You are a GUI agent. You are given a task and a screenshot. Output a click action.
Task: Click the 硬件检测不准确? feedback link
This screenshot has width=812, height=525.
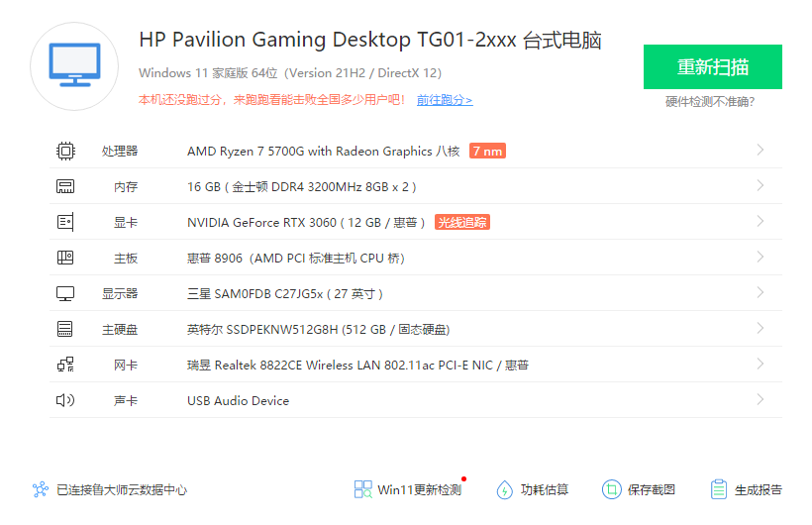710,101
